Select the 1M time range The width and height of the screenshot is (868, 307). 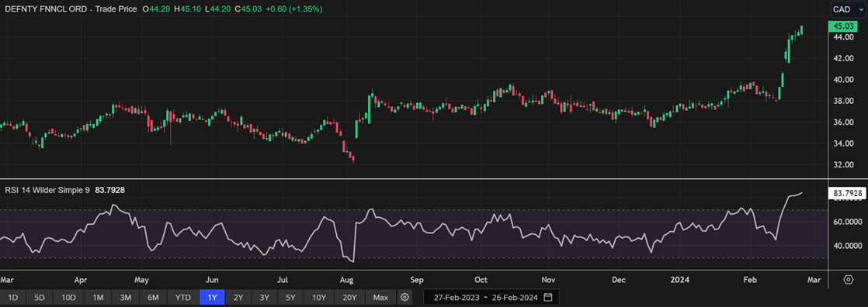click(x=98, y=298)
